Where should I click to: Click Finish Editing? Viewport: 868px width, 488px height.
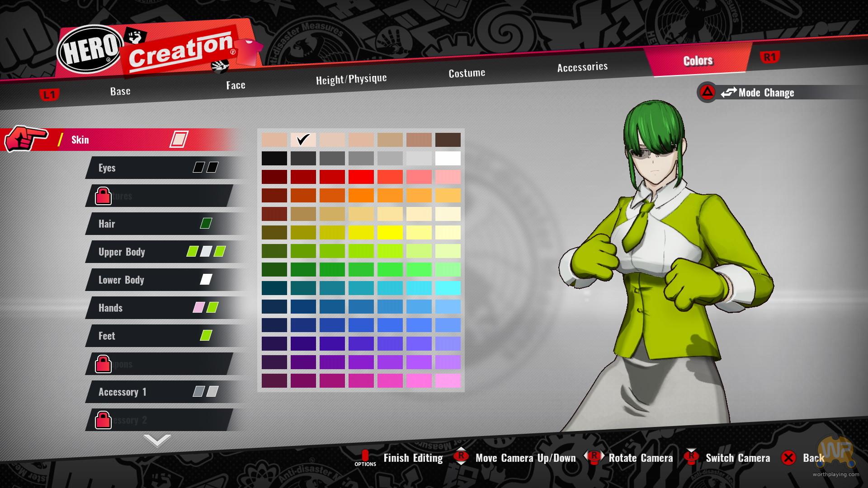coord(413,458)
